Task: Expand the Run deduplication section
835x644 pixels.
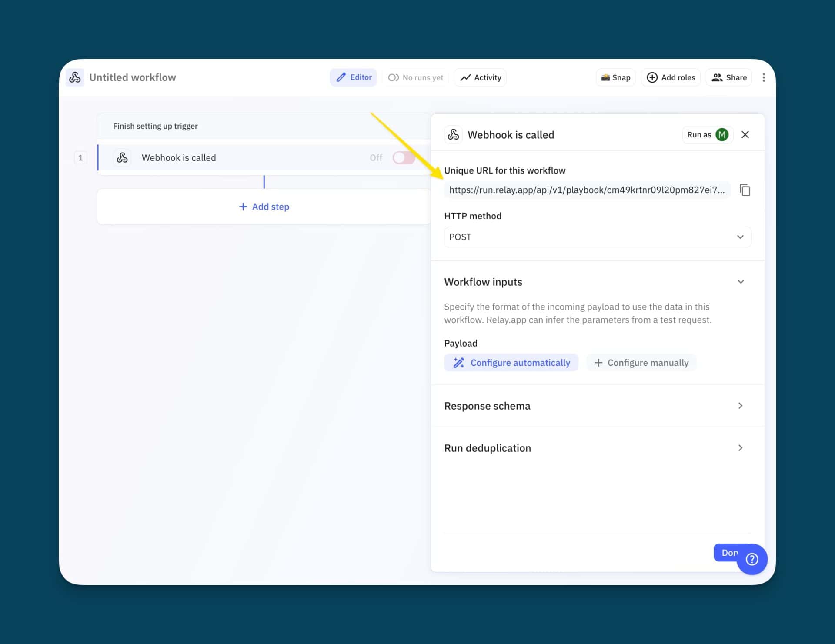Action: [x=740, y=448]
